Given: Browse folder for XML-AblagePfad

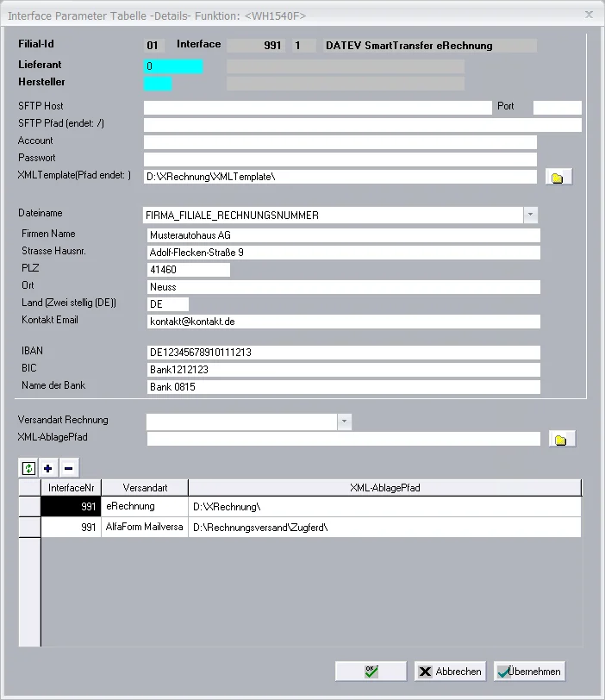Looking at the screenshot, I should pyautogui.click(x=562, y=440).
